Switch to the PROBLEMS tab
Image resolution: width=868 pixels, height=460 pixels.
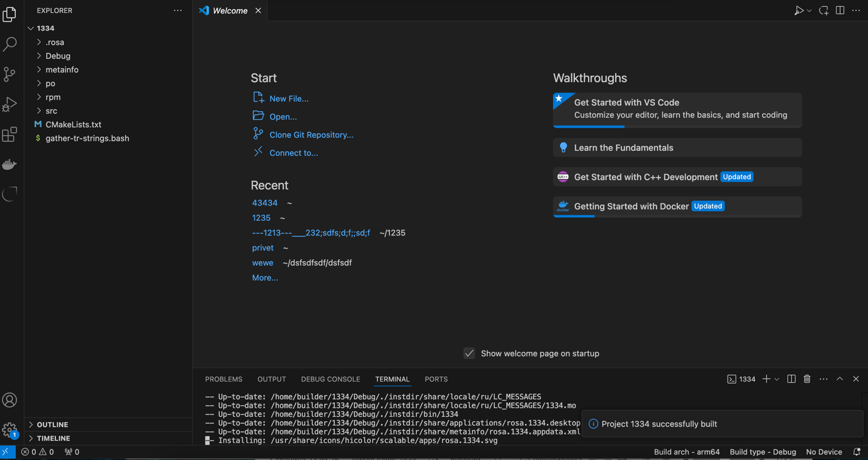[x=224, y=379]
